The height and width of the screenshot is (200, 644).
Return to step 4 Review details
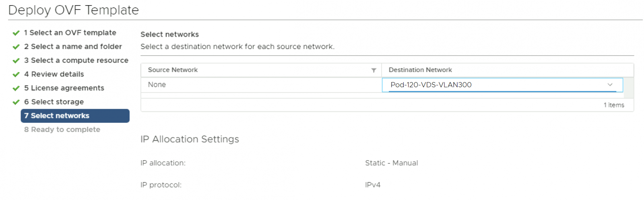[x=54, y=74]
